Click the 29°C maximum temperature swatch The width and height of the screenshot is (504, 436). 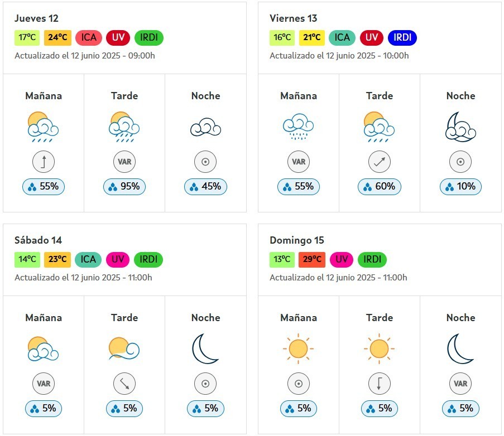pyautogui.click(x=312, y=259)
